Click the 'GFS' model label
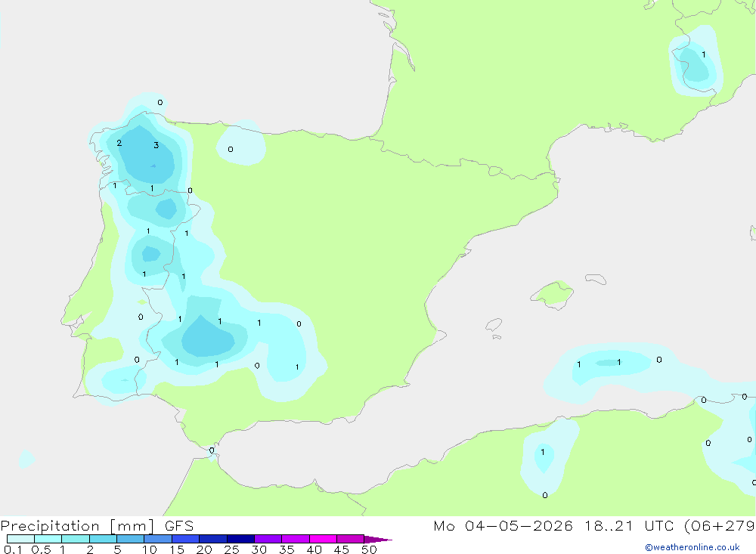This screenshot has height=554, width=756. (179, 526)
